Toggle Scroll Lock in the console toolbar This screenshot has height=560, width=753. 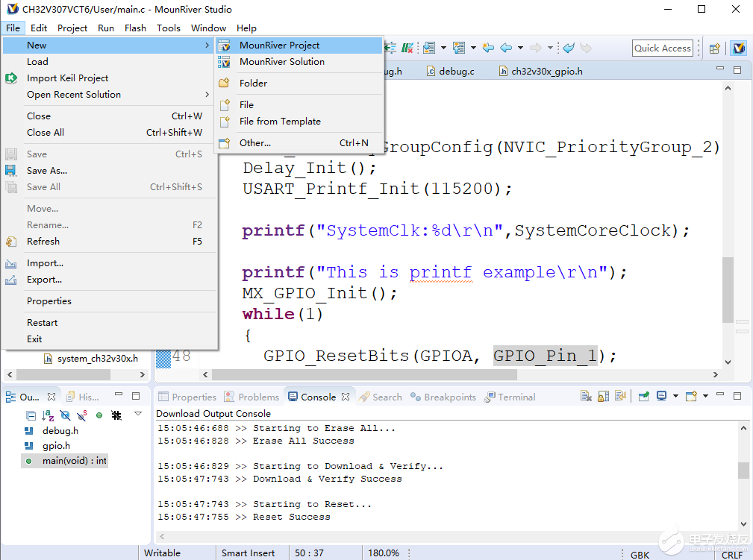(x=603, y=396)
